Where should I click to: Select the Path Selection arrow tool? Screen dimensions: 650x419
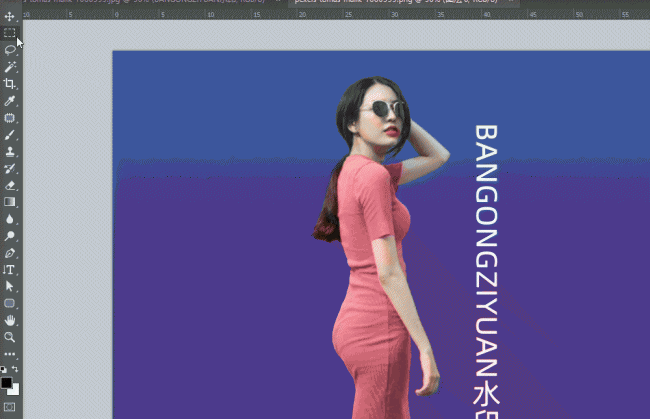10,286
